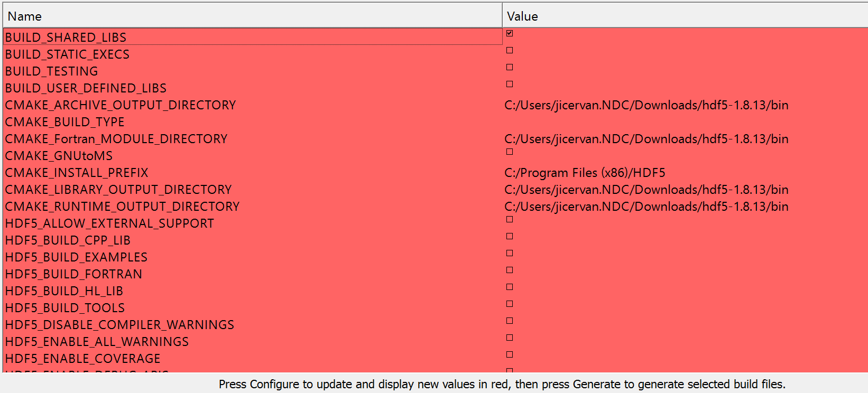This screenshot has height=393, width=868.
Task: Select the CMAKE_BUILD_TYPE entry
Action: pyautogui.click(x=64, y=122)
